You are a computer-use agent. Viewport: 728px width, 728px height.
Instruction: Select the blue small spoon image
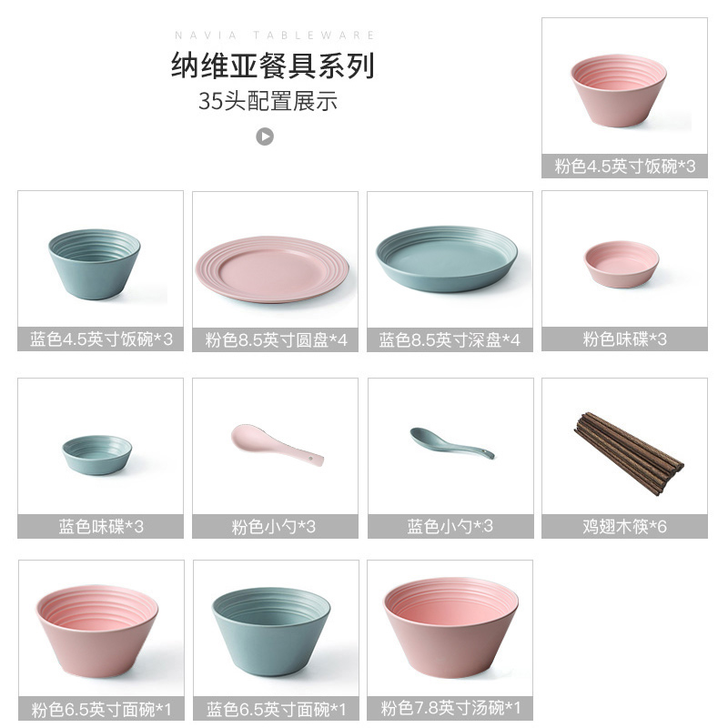pyautogui.click(x=451, y=443)
